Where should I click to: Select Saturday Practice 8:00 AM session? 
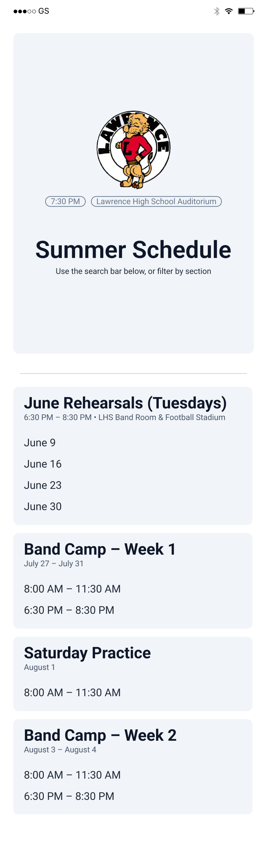click(x=72, y=693)
